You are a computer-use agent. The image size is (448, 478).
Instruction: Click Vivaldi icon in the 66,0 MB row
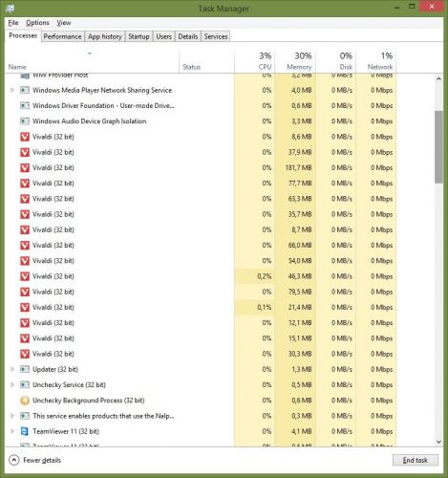25,246
